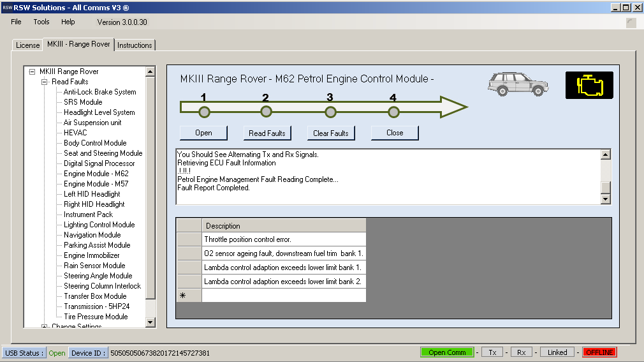The height and width of the screenshot is (362, 644).
Task: Click step 3 circle on progress arrow
Action: coord(330,112)
